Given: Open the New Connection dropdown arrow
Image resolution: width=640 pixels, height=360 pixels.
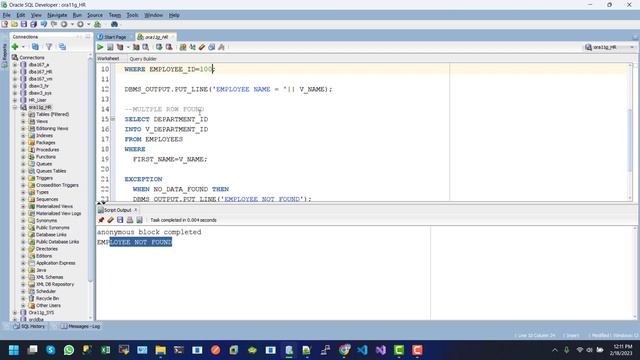Looking at the screenshot, I should [x=23, y=47].
